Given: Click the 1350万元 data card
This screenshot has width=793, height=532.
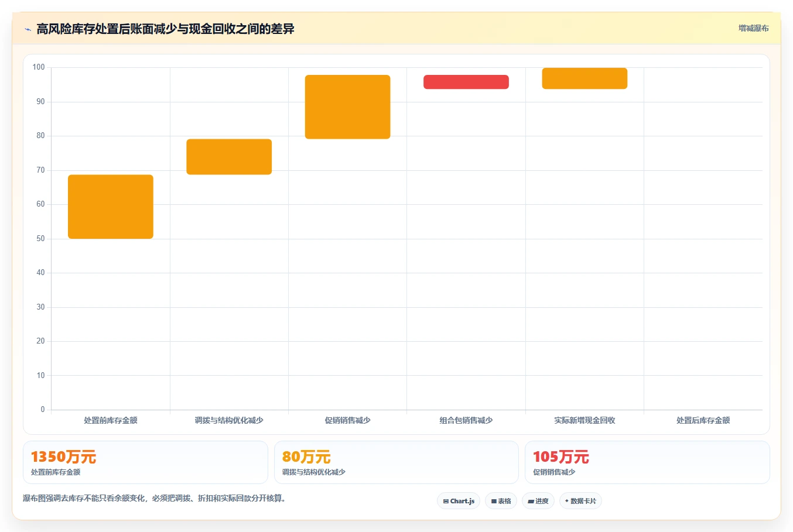Looking at the screenshot, I should click(145, 462).
